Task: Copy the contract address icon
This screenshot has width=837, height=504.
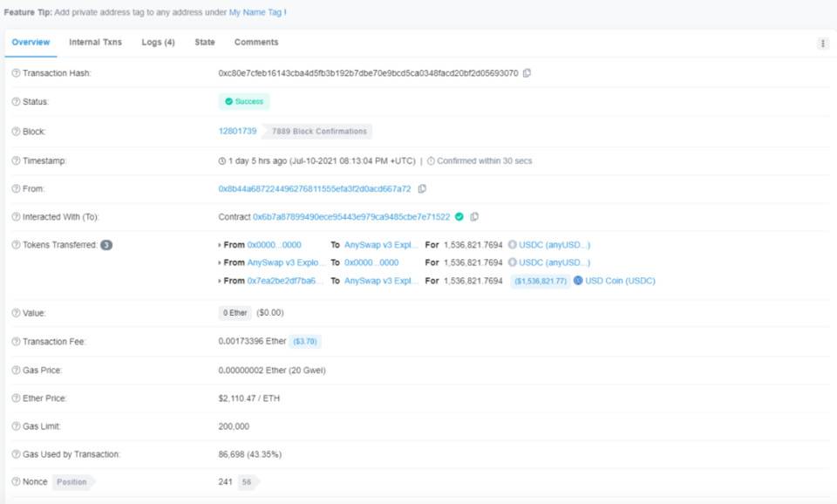Action: coord(474,216)
